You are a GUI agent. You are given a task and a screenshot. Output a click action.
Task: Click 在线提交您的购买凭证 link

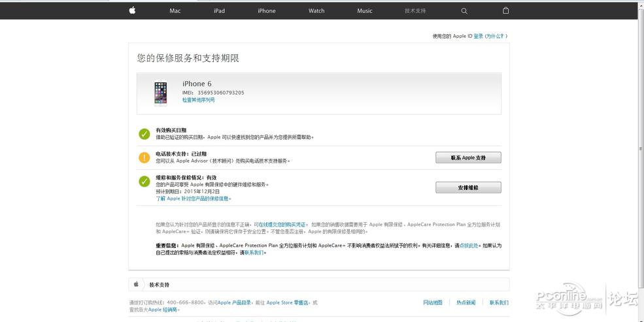click(282, 225)
